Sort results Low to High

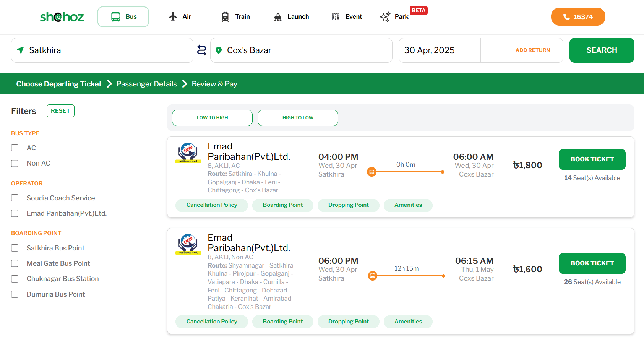pyautogui.click(x=212, y=118)
